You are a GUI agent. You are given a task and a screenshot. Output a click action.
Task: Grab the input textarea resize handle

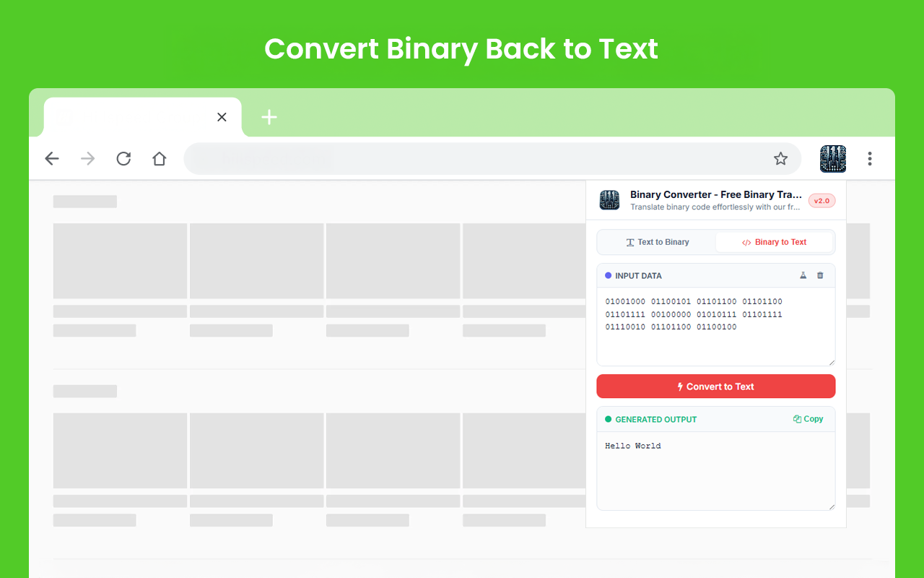(832, 362)
